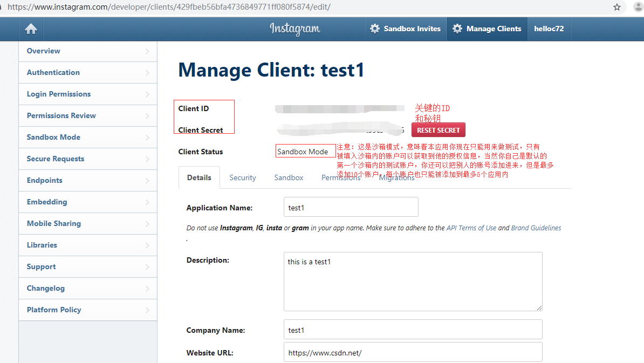644x363 pixels.
Task: Open Endpoints section in sidebar
Action: coord(88,180)
